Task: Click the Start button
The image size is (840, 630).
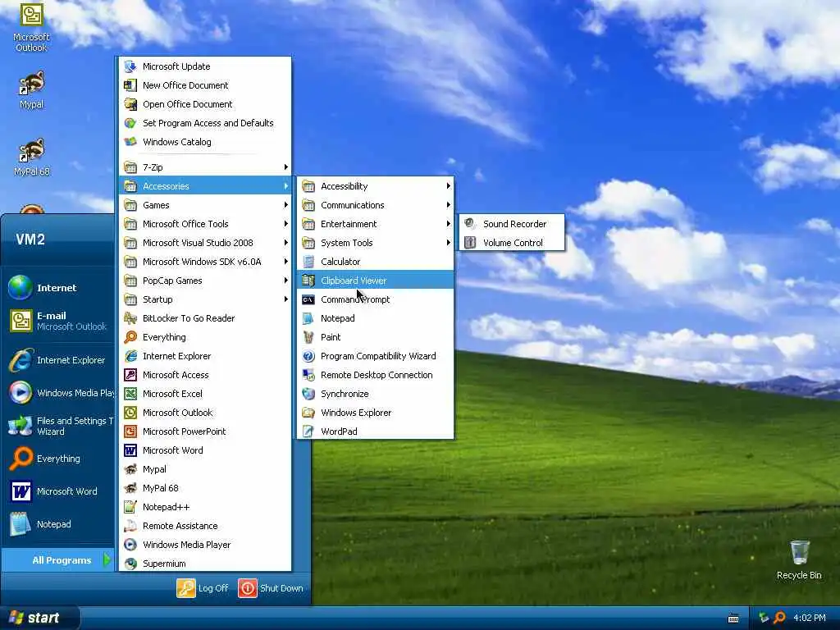Action: click(40, 618)
